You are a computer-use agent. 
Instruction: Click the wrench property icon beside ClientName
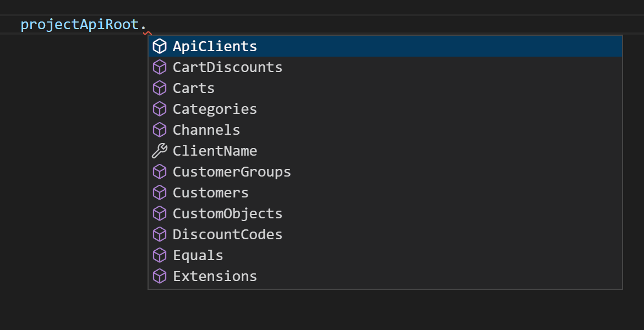click(x=160, y=151)
